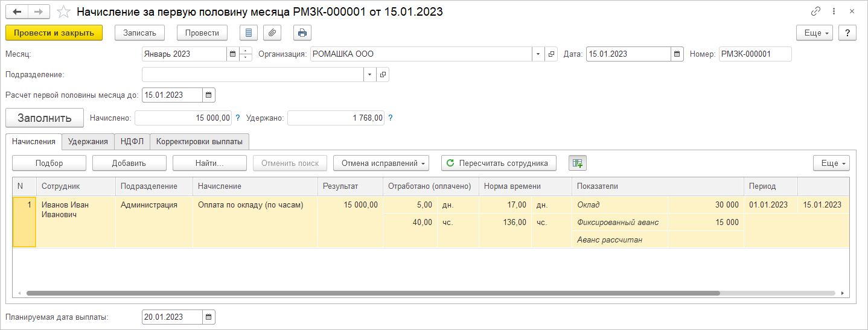Click the Месяц input field
Image resolution: width=868 pixels, height=330 pixels.
(184, 54)
